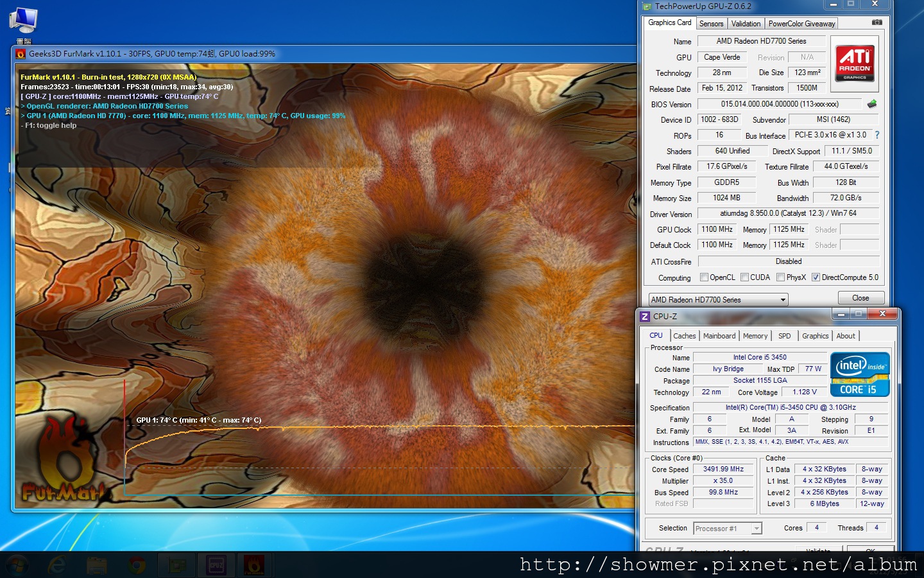Image resolution: width=924 pixels, height=578 pixels.
Task: Switch to the Caches tab in CPU-Z
Action: coord(684,336)
